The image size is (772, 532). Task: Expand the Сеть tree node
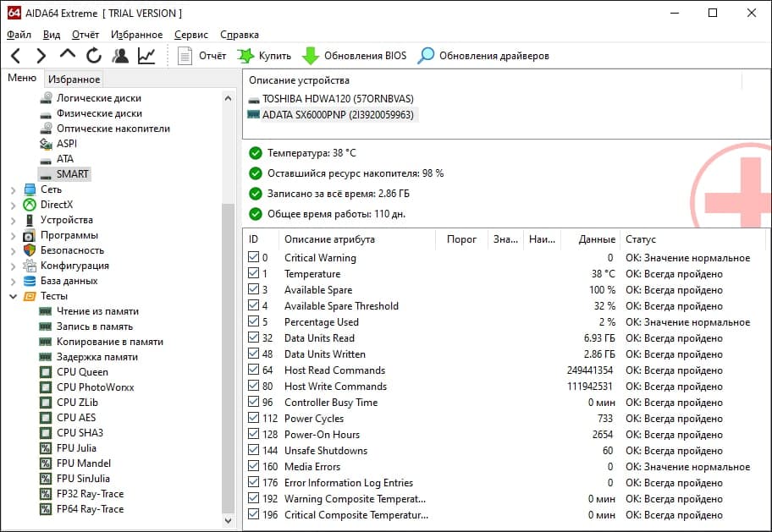click(14, 190)
